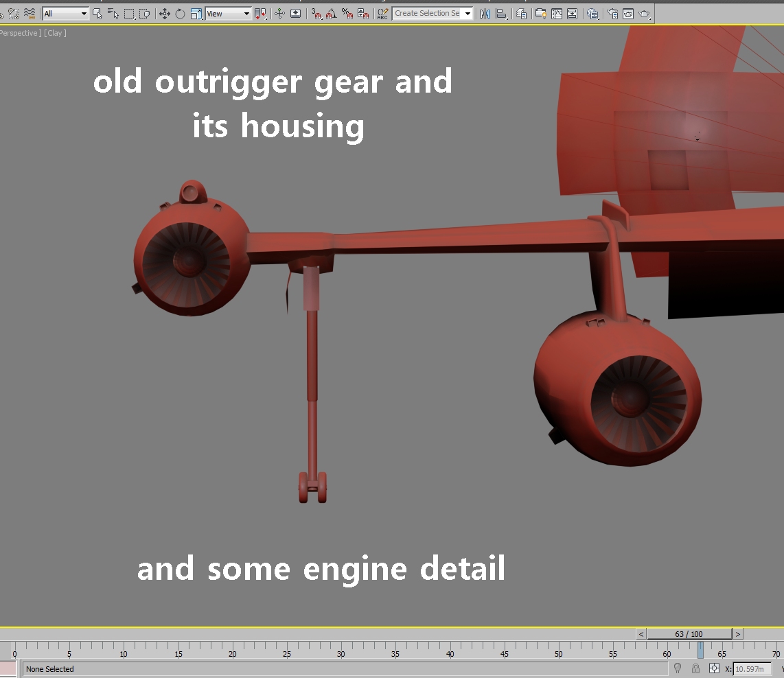Activate the Select and Rotate tool
The image size is (784, 678).
point(180,14)
